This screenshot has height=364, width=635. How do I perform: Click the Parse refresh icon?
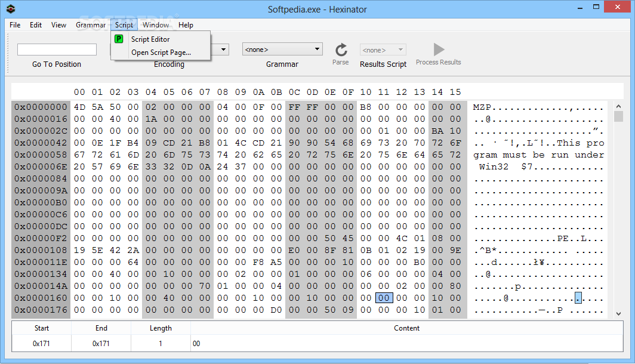tap(341, 50)
